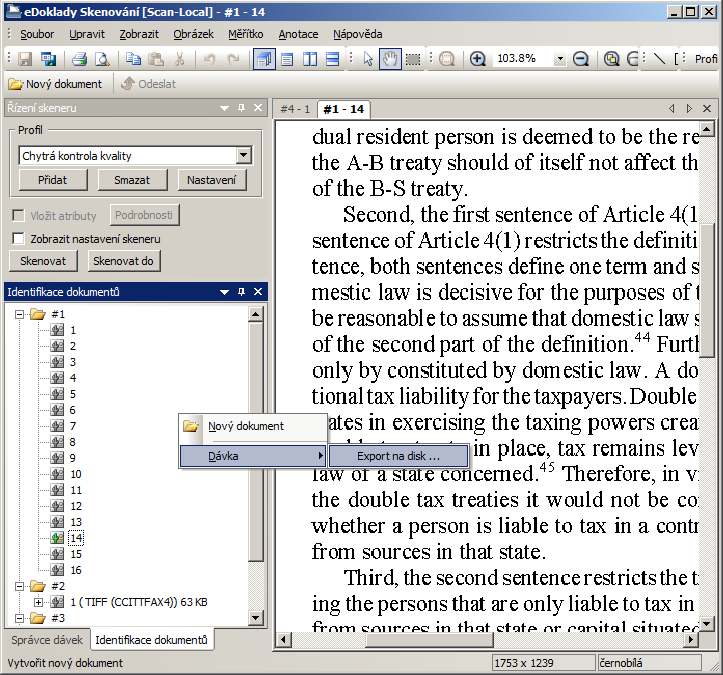Choose Nový dokument in context menu
The height and width of the screenshot is (675, 723).
click(x=253, y=426)
